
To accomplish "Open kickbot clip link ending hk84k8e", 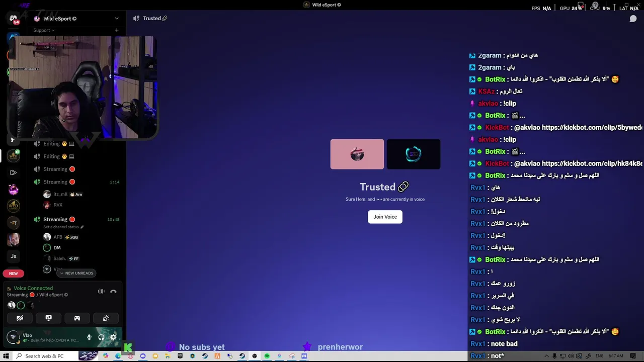I will (592, 163).
